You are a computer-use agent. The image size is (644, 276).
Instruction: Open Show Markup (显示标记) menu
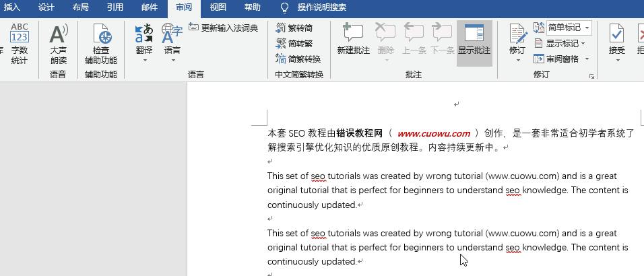click(x=559, y=43)
